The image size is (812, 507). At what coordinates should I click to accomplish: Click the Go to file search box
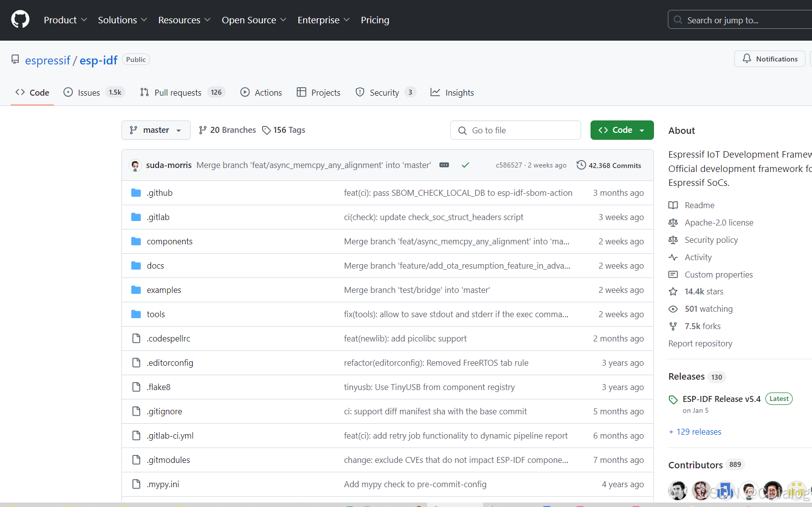[x=516, y=130]
